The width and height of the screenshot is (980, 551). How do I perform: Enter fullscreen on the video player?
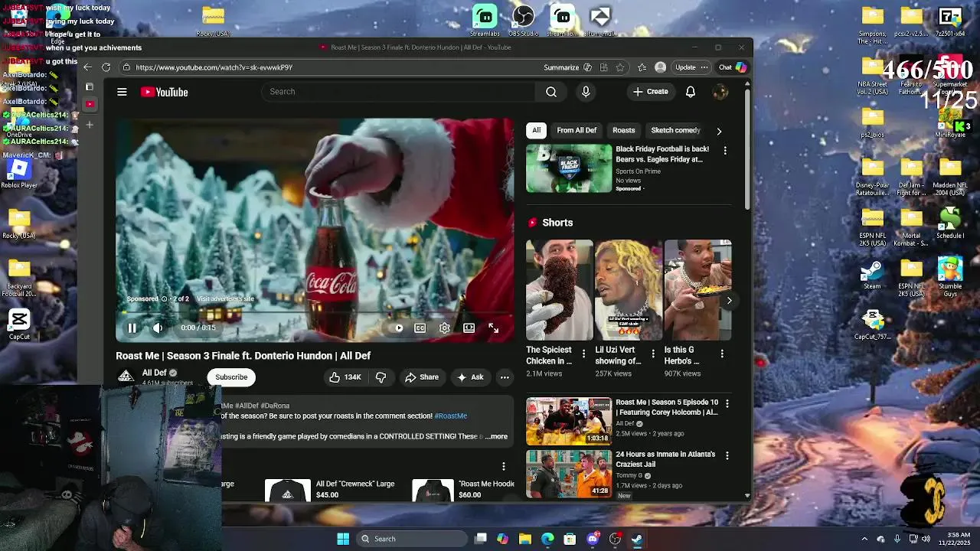pos(493,328)
